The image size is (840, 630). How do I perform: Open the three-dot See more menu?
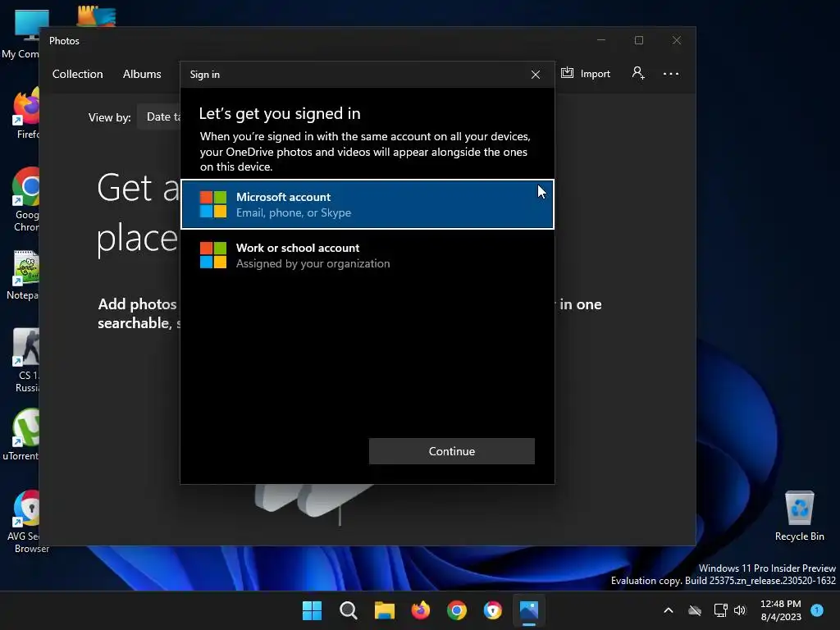click(671, 74)
